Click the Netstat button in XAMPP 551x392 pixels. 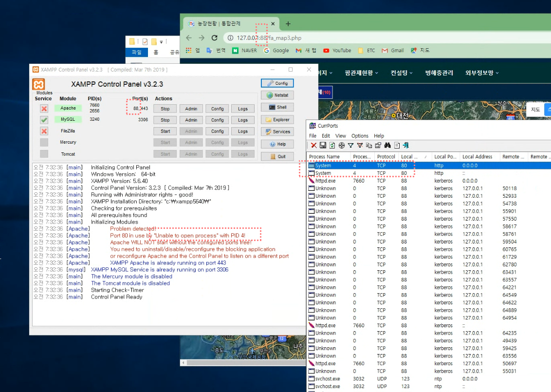(x=277, y=95)
